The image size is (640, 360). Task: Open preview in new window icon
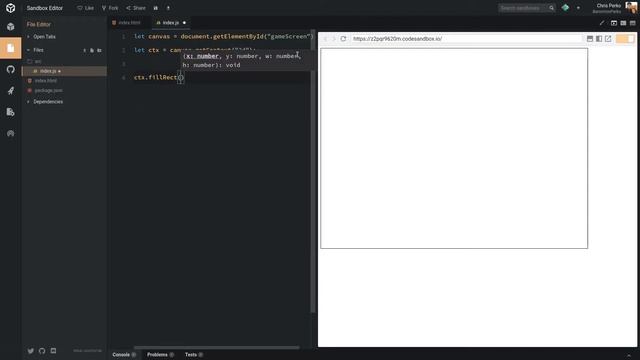click(608, 39)
